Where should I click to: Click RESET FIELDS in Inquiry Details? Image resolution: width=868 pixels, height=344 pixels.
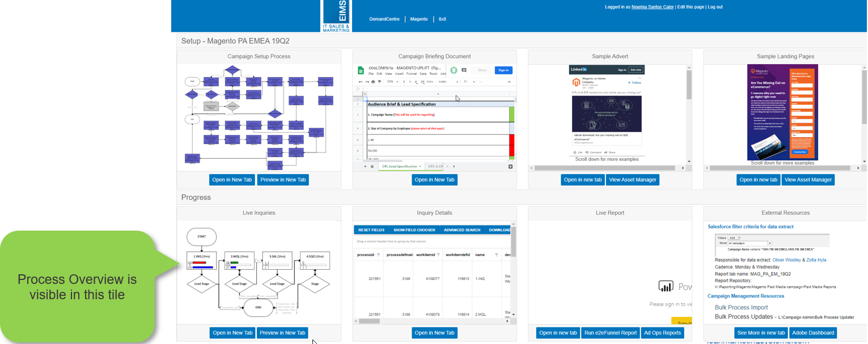point(371,230)
